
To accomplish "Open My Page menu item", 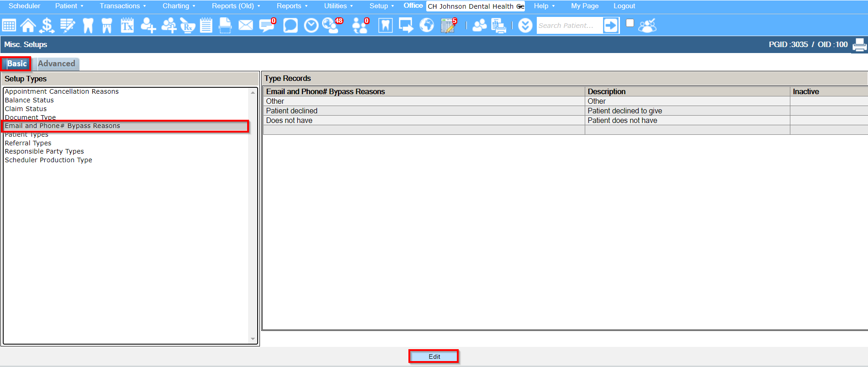I will click(585, 6).
